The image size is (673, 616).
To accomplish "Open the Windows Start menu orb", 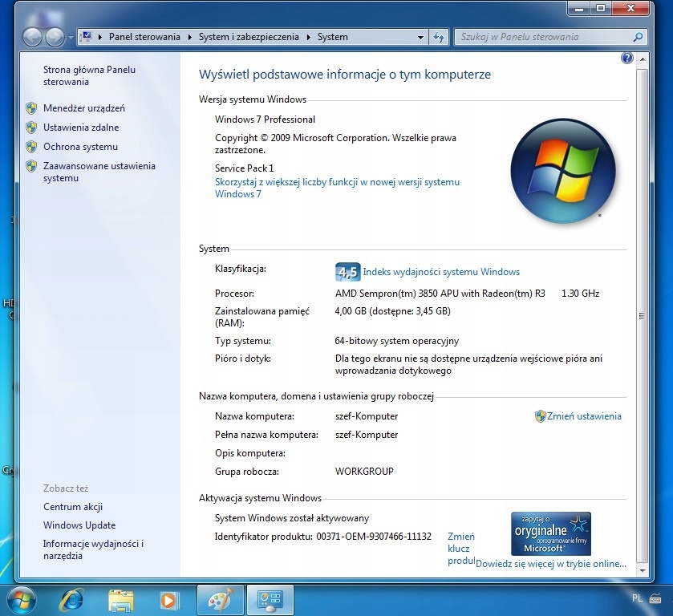I will pyautogui.click(x=22, y=600).
